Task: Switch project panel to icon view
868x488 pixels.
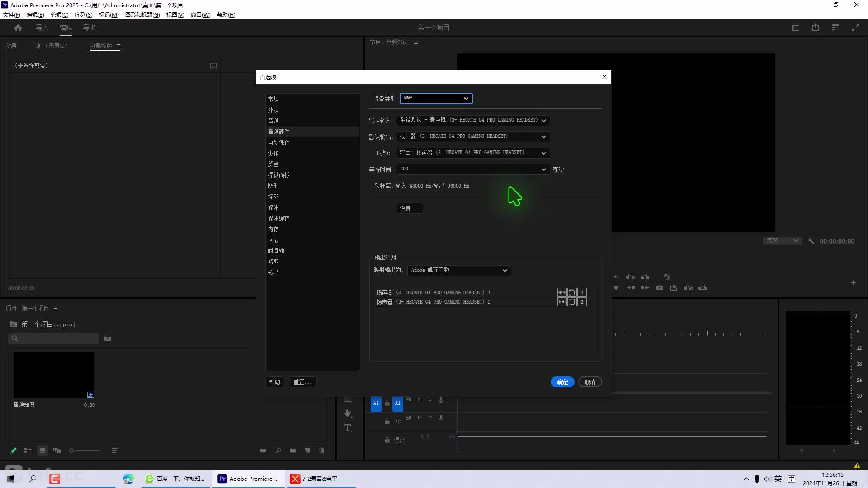Action: [42, 450]
